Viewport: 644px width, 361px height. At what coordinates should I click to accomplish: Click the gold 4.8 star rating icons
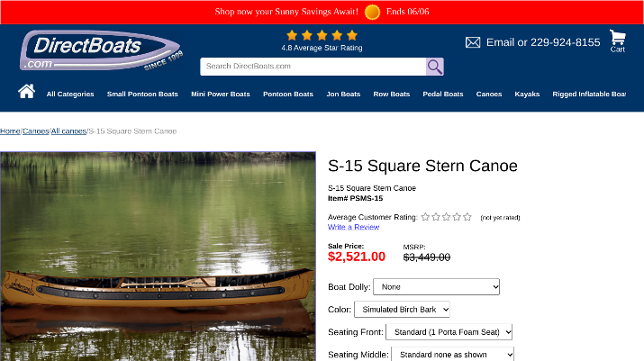[x=322, y=35]
